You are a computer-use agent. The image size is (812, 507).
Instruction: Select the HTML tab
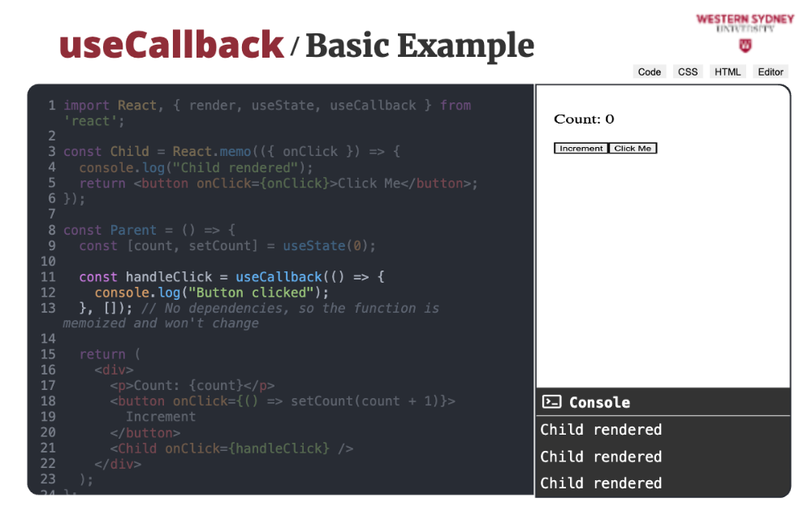click(x=728, y=71)
